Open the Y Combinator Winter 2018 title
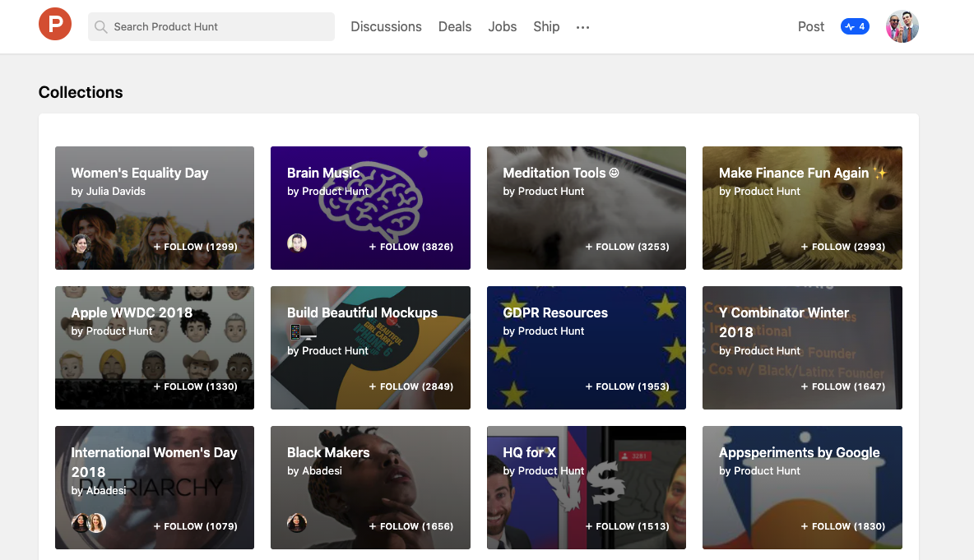The height and width of the screenshot is (560, 974). [784, 322]
